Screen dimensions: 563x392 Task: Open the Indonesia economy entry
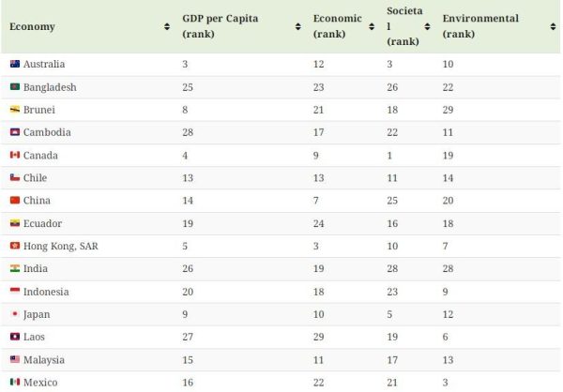click(46, 292)
